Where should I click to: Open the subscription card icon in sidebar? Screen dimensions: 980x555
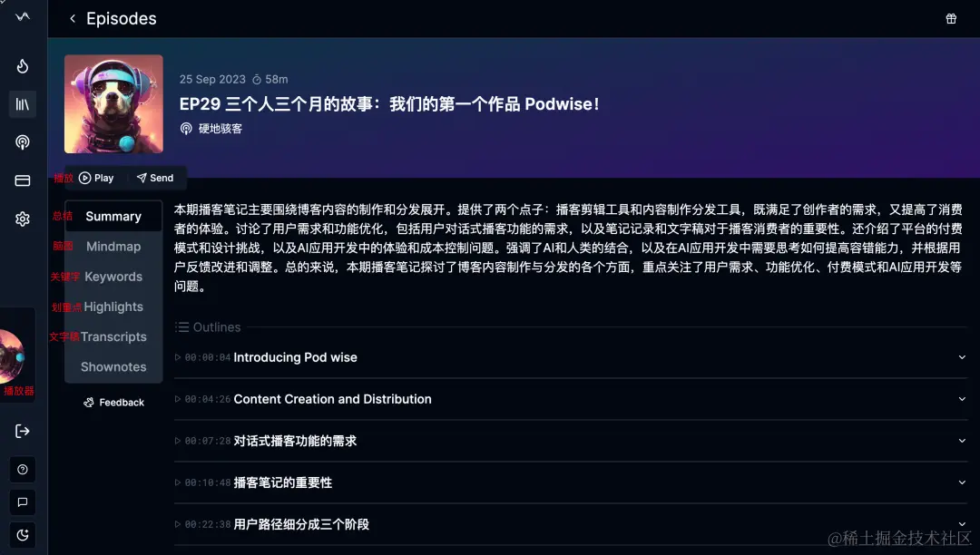coord(22,180)
